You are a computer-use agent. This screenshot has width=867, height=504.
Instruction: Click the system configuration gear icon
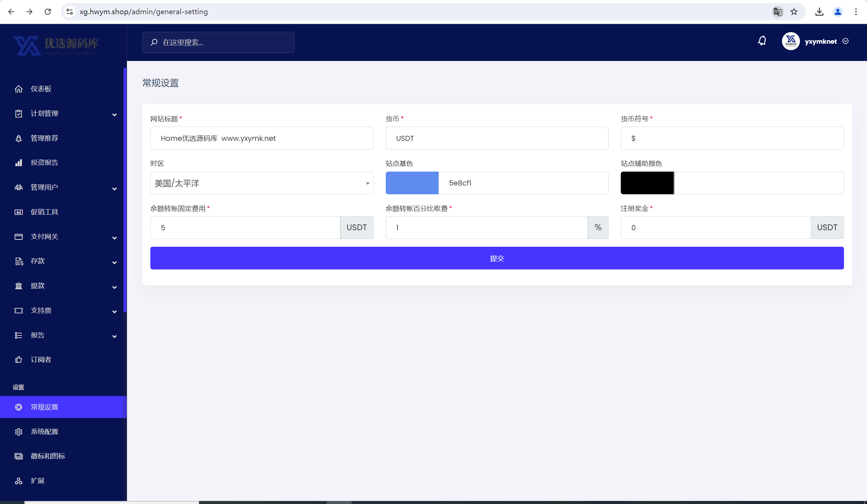coord(19,432)
